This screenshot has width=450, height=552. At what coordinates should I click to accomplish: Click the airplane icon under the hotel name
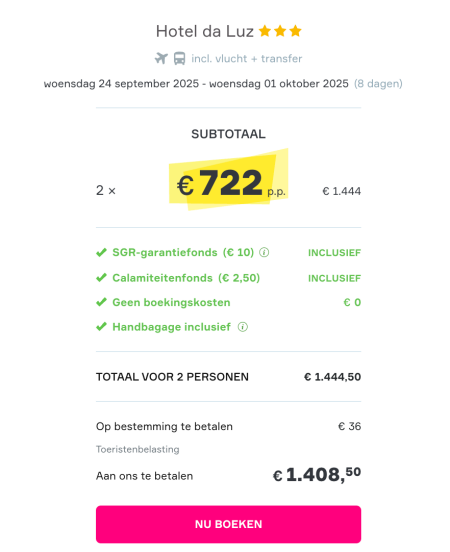coord(161,58)
